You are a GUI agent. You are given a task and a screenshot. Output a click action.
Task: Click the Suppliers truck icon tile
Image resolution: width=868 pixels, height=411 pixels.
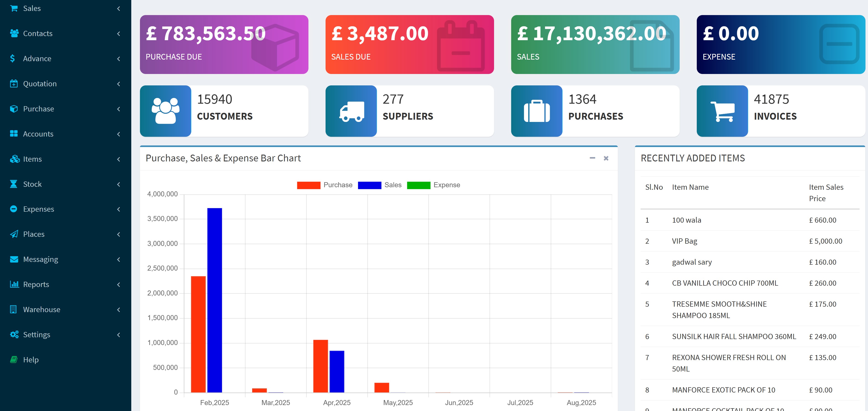(351, 111)
